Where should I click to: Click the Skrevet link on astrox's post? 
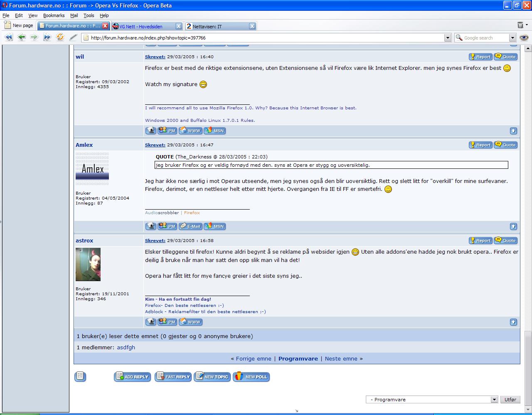tap(155, 240)
